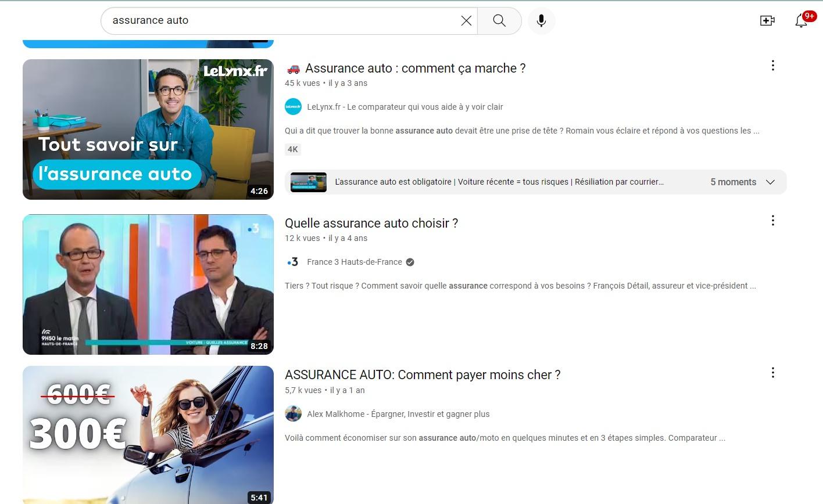Click the 4K quality badge
The image size is (823, 504).
pyautogui.click(x=293, y=149)
